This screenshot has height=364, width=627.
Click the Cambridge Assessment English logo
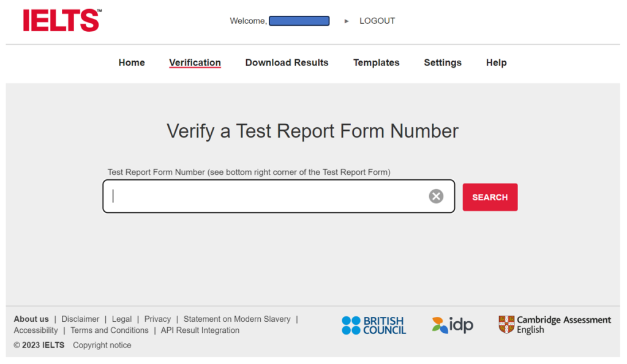[x=555, y=324]
